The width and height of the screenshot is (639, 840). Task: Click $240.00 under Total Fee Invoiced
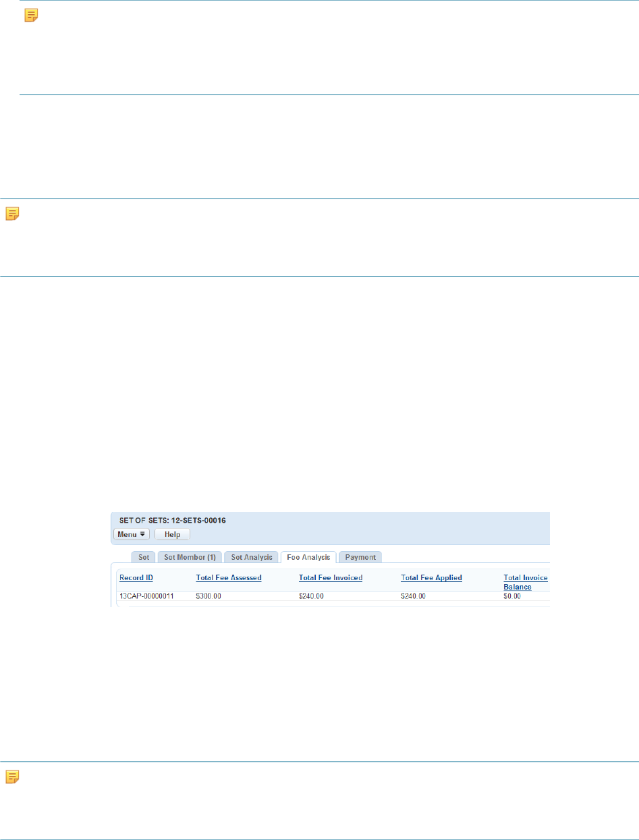click(311, 597)
